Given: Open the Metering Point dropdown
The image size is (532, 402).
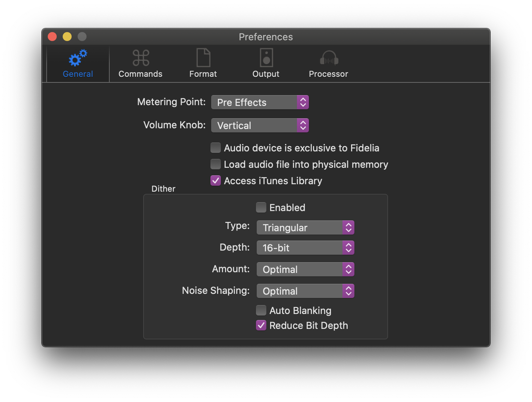Looking at the screenshot, I should (260, 103).
